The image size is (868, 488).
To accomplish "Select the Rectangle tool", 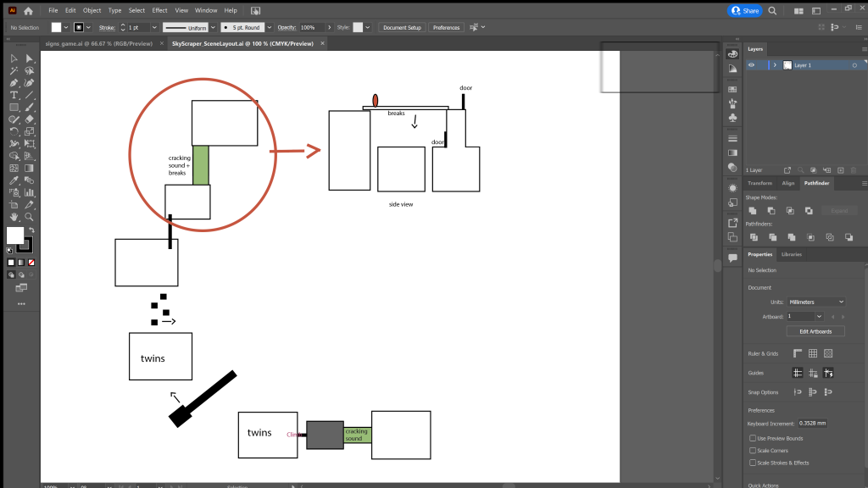I will click(x=14, y=108).
